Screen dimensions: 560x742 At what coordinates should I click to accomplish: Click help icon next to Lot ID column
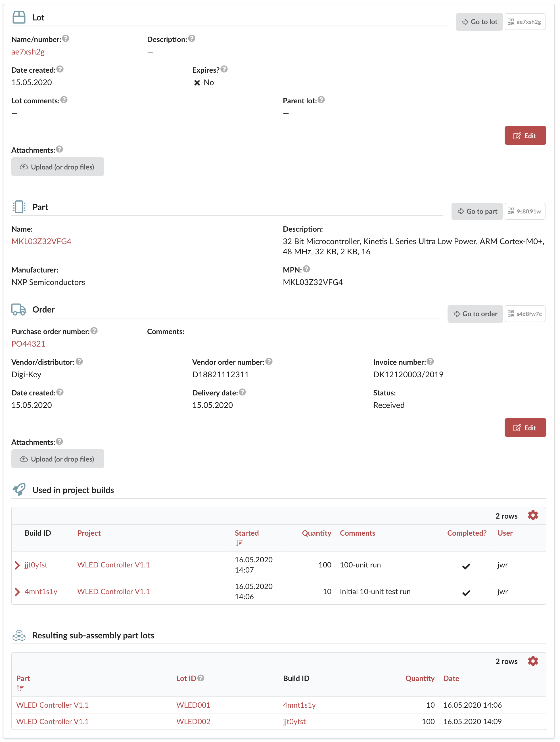point(201,678)
